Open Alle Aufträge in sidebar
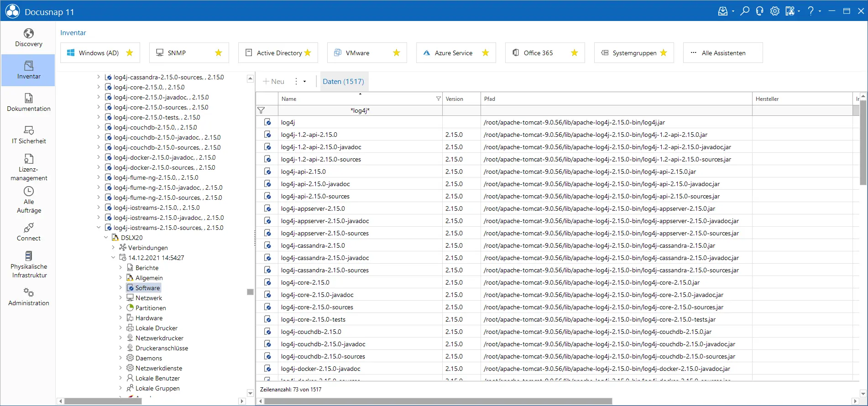 28,200
